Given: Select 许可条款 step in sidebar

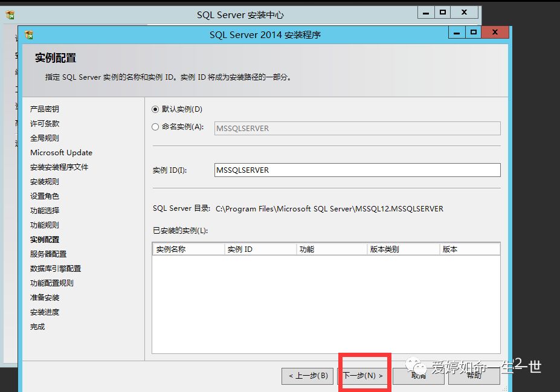Looking at the screenshot, I should (45, 124).
